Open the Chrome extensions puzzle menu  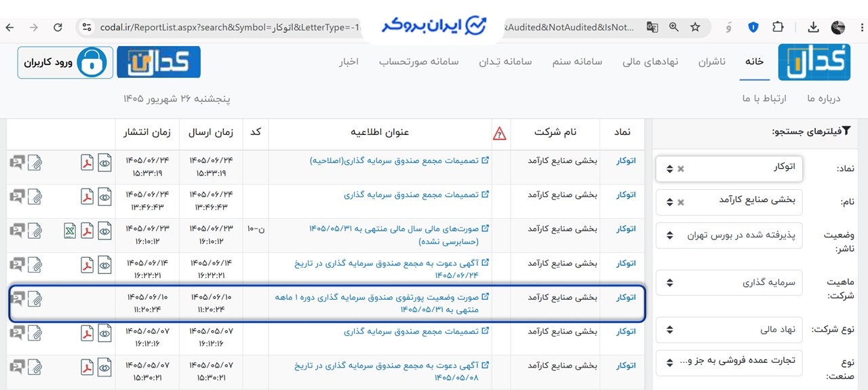pyautogui.click(x=778, y=27)
